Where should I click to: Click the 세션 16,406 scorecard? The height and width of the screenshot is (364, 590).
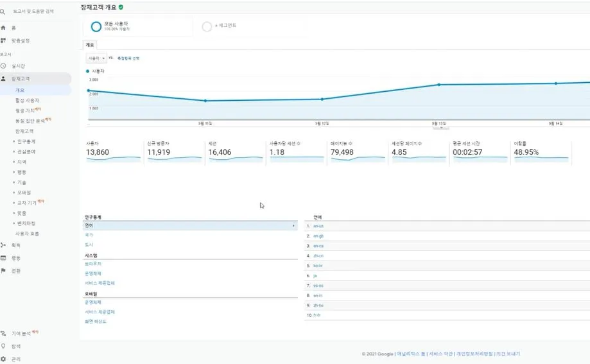(x=236, y=152)
